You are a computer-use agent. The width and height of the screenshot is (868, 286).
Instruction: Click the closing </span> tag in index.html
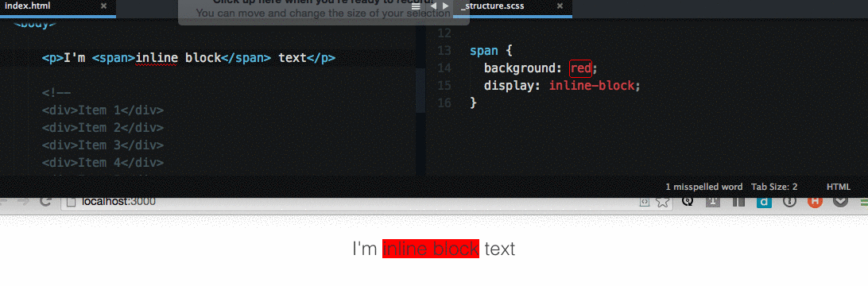(x=246, y=58)
